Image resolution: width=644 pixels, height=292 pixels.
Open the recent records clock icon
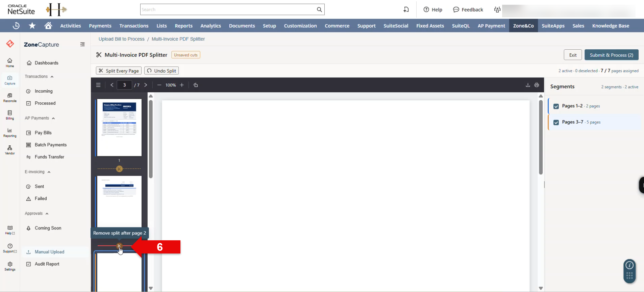pyautogui.click(x=16, y=26)
